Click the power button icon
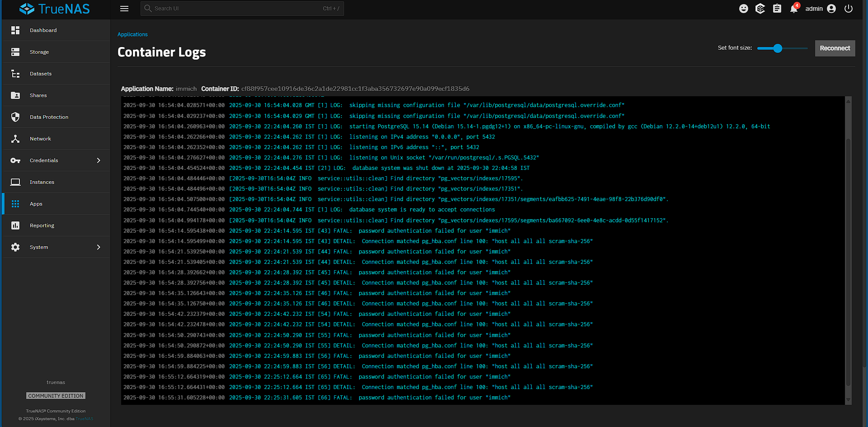Screen dimensions: 868x427 click(849, 9)
